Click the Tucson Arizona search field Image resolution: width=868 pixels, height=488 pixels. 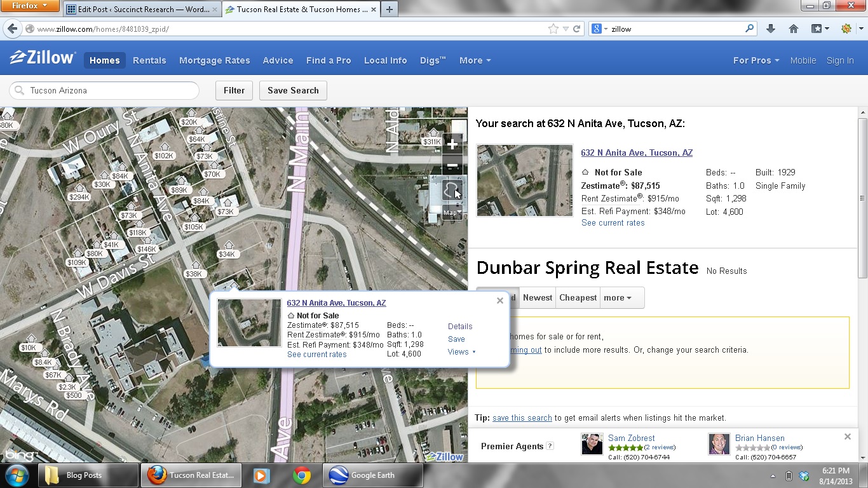pos(105,90)
